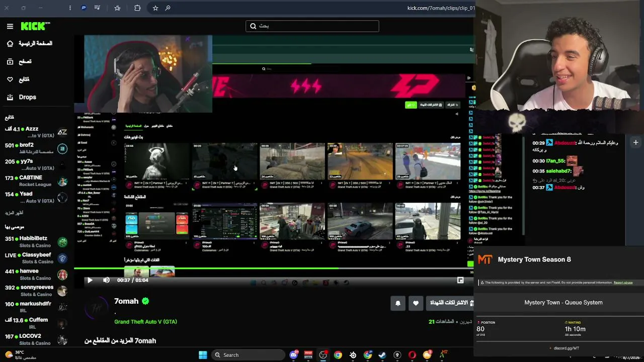Follow 7omah with the heart button
This screenshot has width=644, height=362.
click(x=416, y=303)
